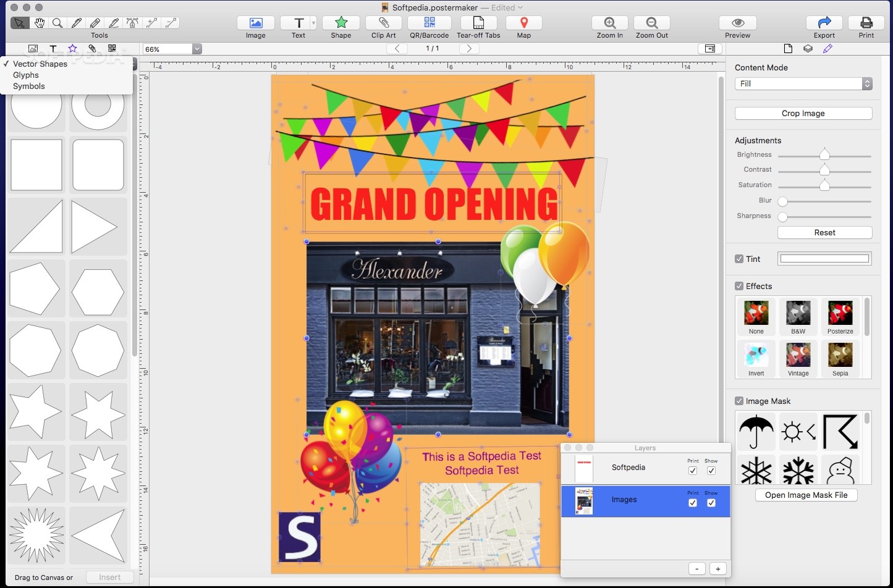893x588 pixels.
Task: Click the Tear-off Tabs icon
Action: 478,23
